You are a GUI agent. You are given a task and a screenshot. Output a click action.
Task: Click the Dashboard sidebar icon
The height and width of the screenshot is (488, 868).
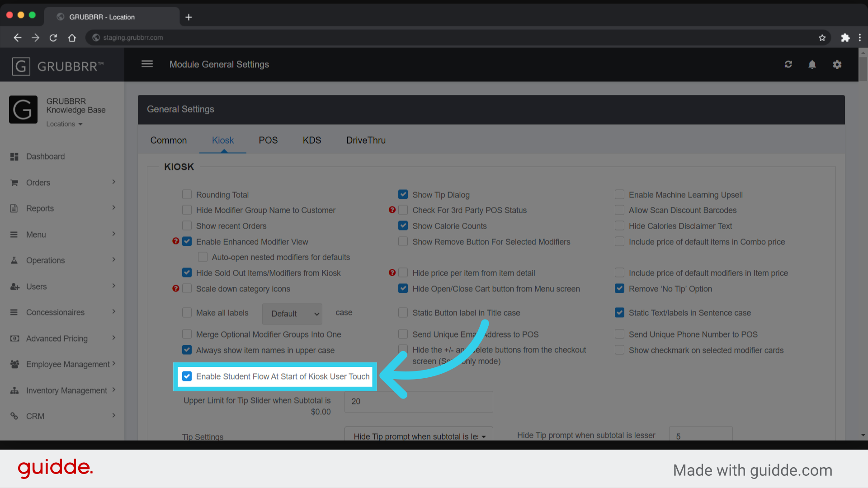(x=14, y=156)
